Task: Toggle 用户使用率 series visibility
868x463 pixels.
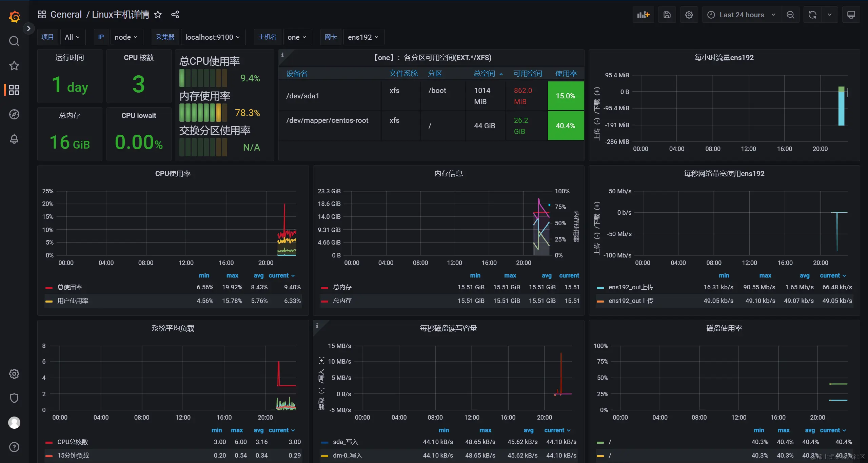Action: coord(73,301)
